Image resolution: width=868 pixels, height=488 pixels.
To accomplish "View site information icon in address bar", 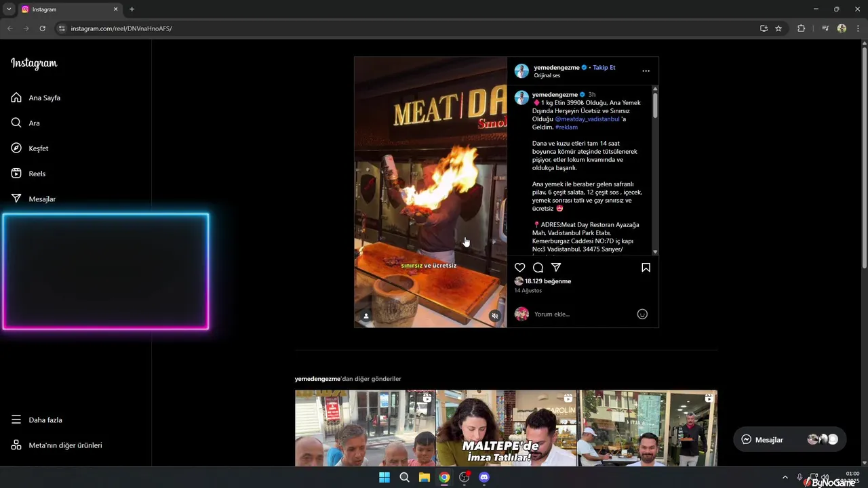I will pyautogui.click(x=62, y=28).
